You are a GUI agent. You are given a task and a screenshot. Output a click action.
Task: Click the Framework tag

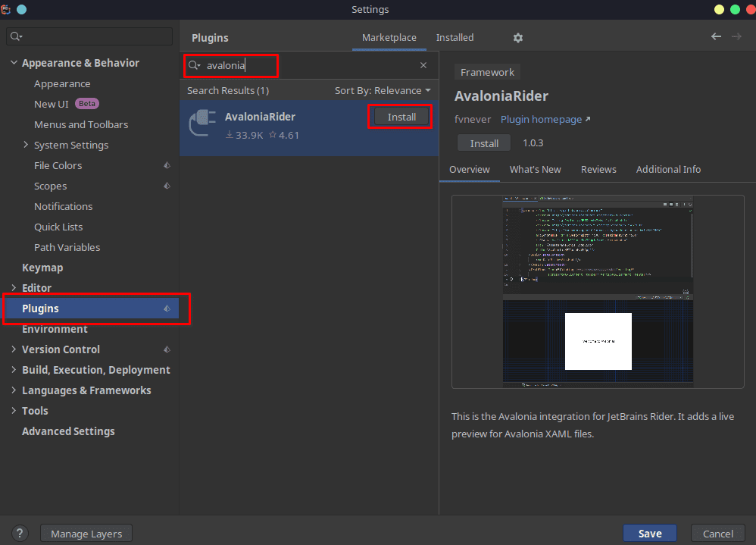click(x=487, y=72)
